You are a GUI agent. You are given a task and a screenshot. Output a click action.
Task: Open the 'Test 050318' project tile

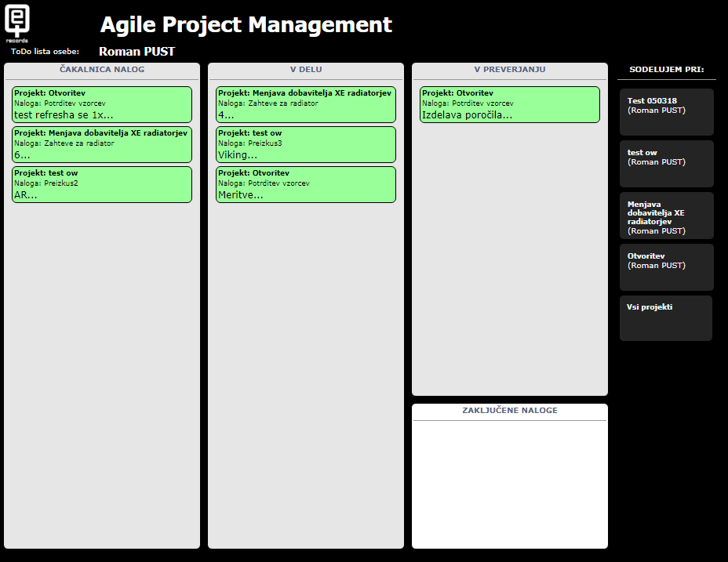click(x=667, y=112)
